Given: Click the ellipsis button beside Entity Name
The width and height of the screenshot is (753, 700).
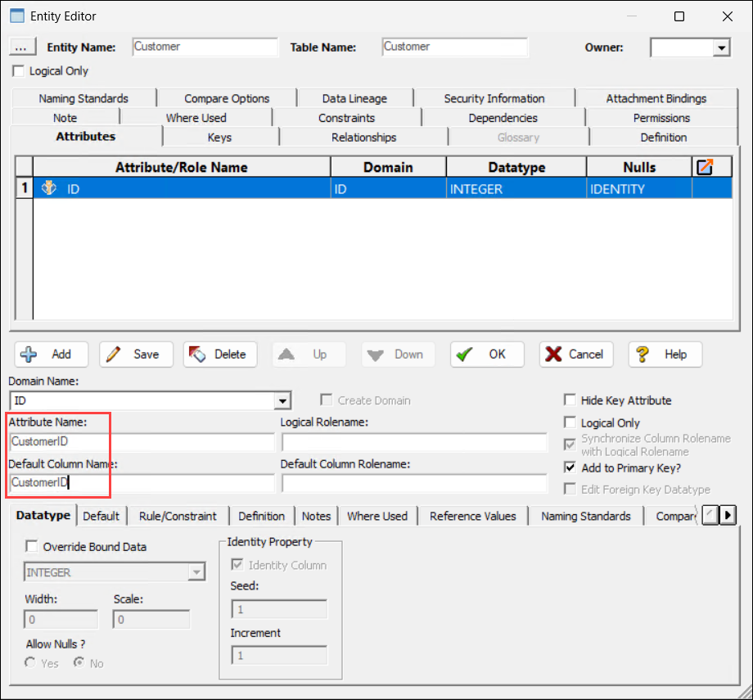Looking at the screenshot, I should point(23,47).
